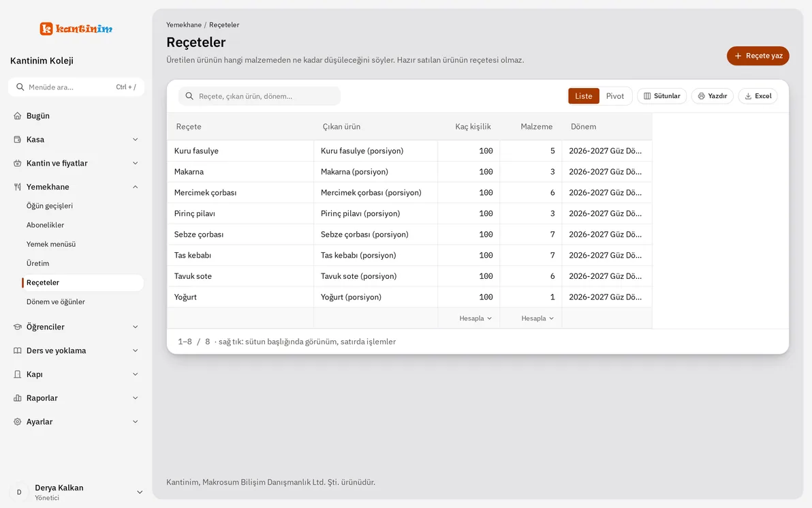The width and height of the screenshot is (812, 508).
Task: Collapse the Yemekhane menu section
Action: [x=76, y=187]
